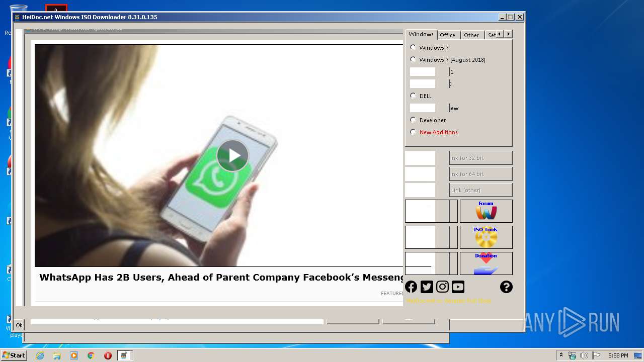Switch to the Windows tab
This screenshot has height=362, width=644.
(421, 34)
